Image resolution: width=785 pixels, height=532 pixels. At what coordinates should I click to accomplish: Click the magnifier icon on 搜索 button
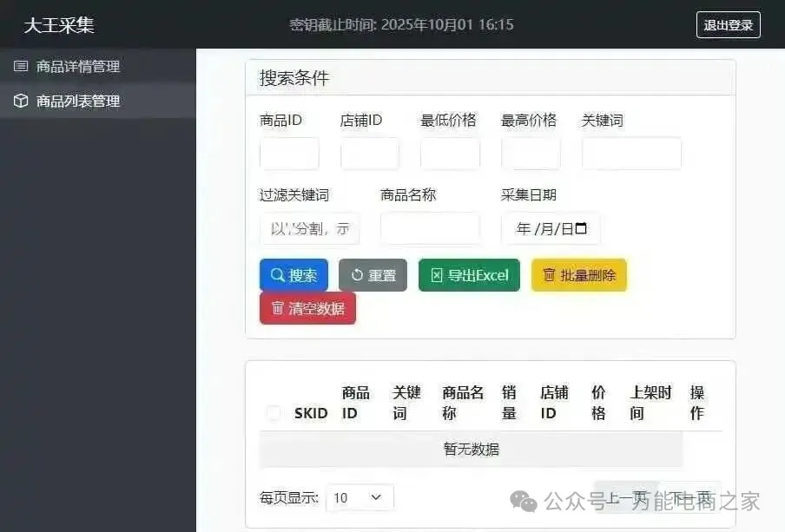pos(277,275)
